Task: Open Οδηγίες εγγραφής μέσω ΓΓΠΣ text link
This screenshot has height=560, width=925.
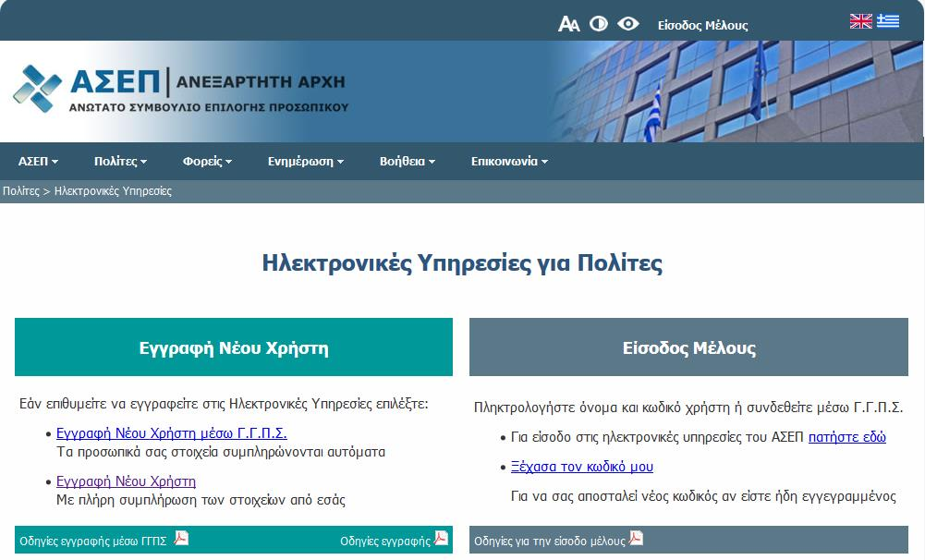Action: point(93,542)
